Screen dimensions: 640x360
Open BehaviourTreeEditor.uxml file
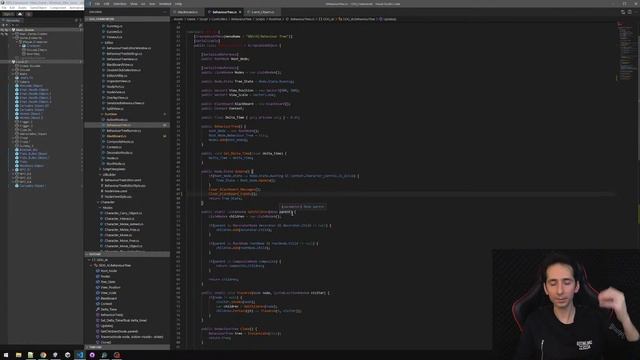[122, 180]
